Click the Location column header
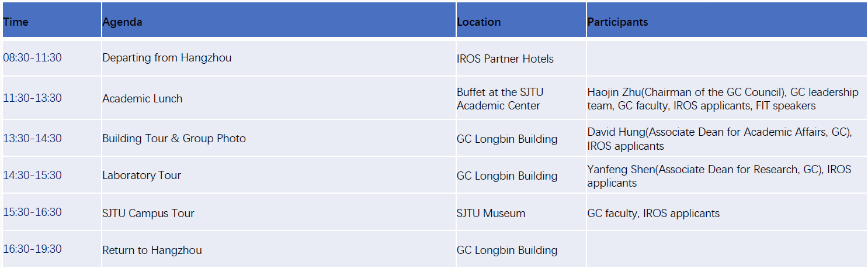868x268 pixels. pos(479,22)
